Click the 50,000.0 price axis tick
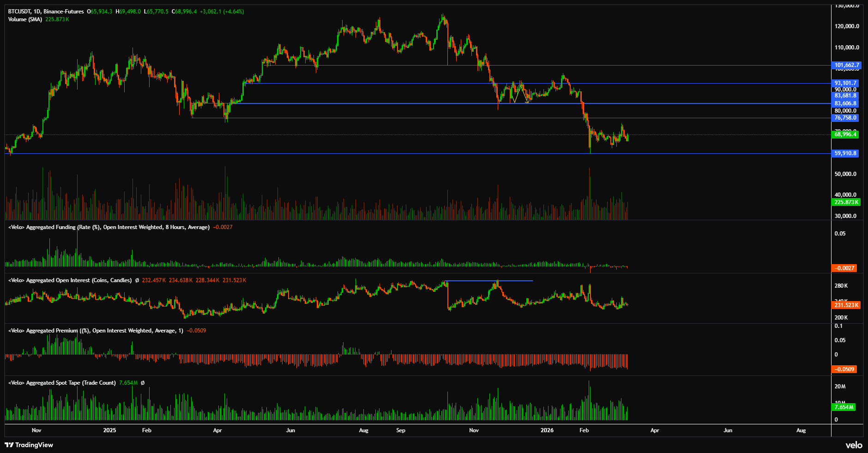Screen dimensions: 868x453 [845, 174]
